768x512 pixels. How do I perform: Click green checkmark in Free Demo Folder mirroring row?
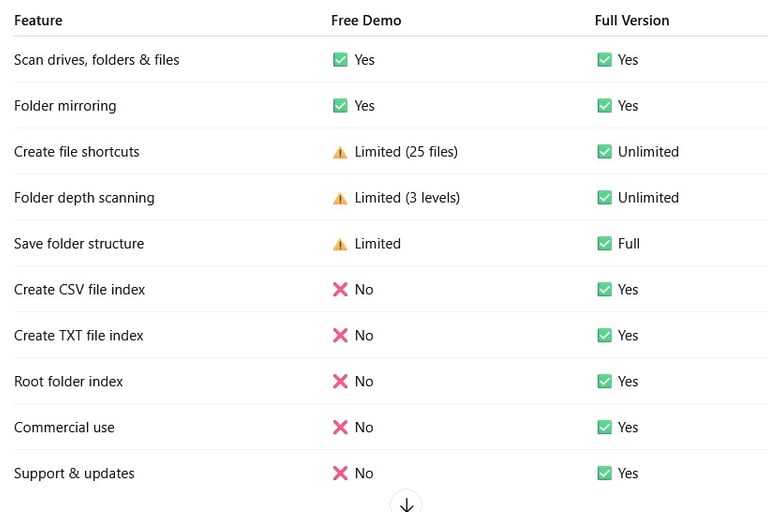pos(340,106)
